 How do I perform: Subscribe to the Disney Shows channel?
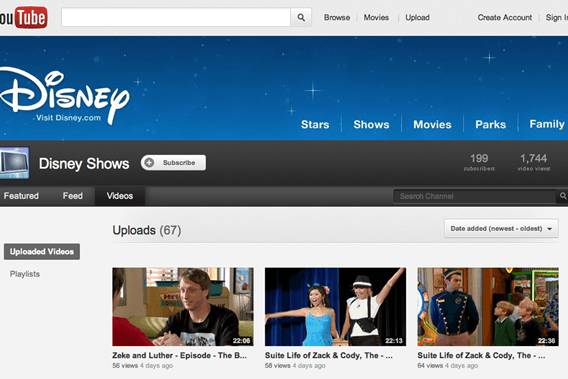tap(174, 163)
